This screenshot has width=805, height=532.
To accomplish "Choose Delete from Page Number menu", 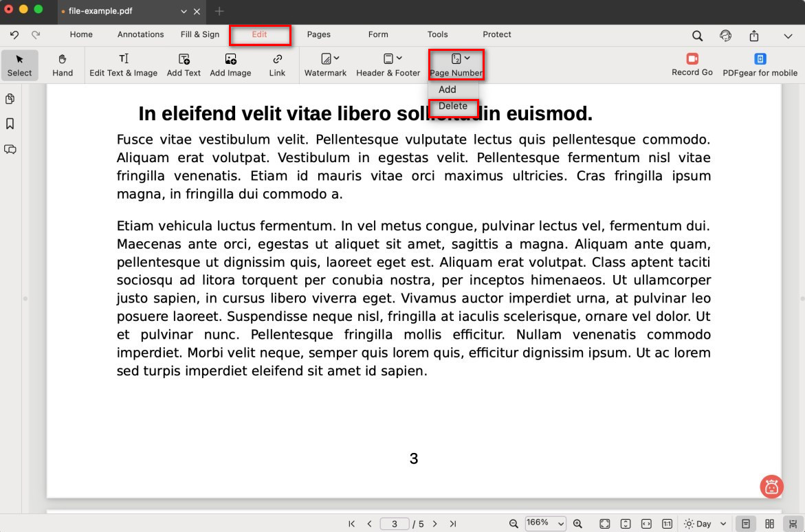I will pyautogui.click(x=453, y=107).
